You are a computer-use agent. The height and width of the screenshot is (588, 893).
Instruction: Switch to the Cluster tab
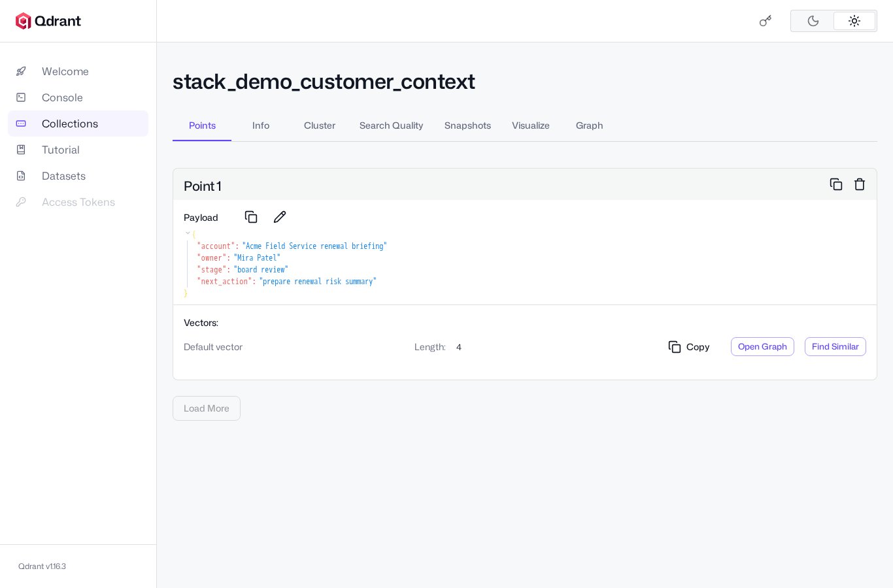[320, 125]
